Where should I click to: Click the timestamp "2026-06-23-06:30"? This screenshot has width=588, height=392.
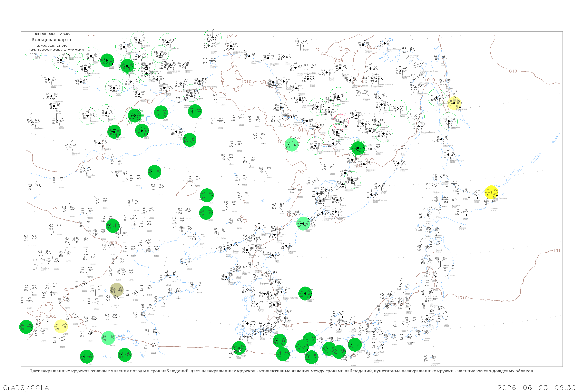pos(536,388)
